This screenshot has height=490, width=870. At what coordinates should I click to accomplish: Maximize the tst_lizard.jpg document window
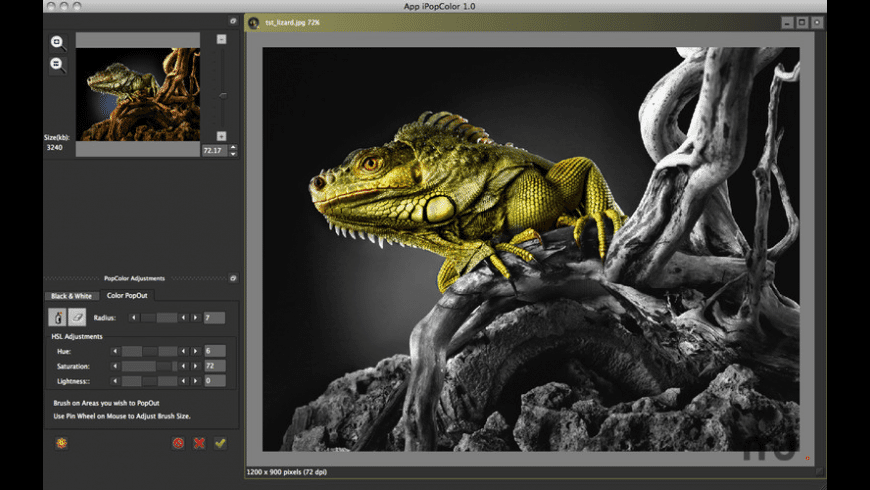coord(802,23)
